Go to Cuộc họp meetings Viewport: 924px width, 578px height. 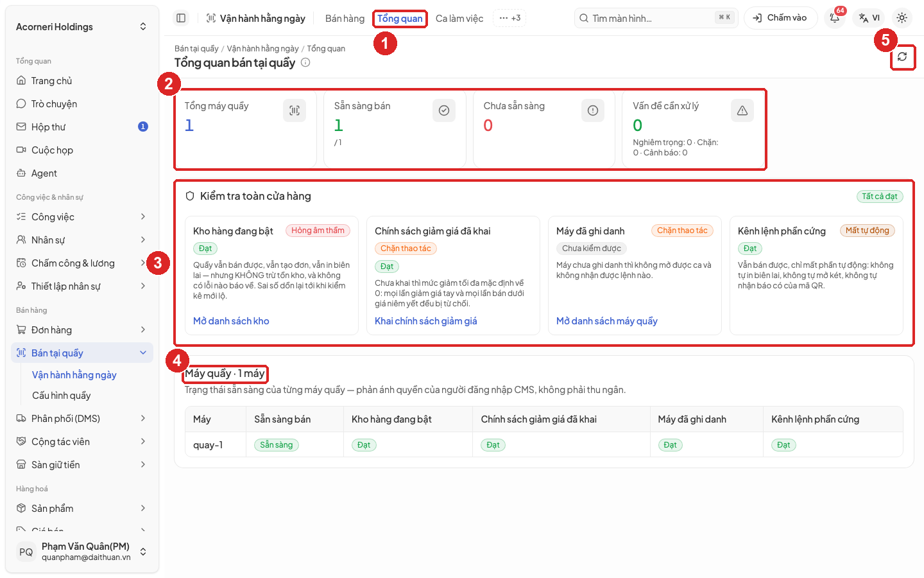point(82,150)
